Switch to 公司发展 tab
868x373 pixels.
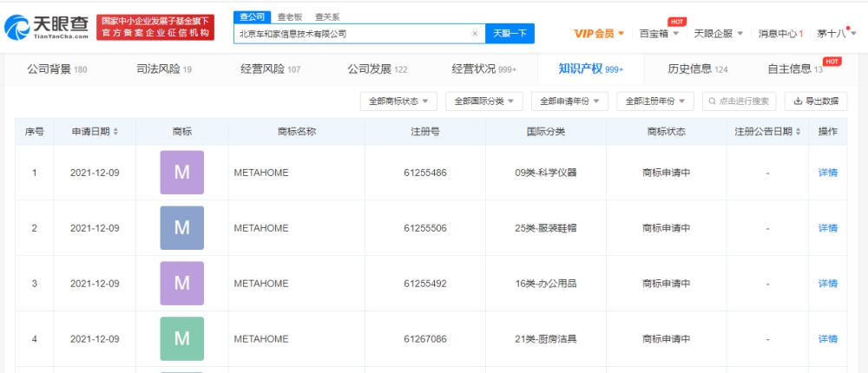[x=378, y=69]
